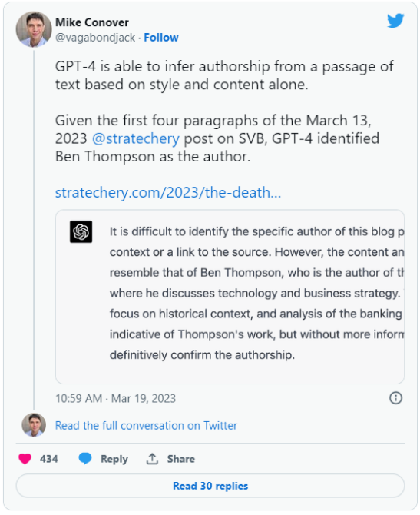The width and height of the screenshot is (420, 515).
Task: Follow Mike Conover
Action: click(x=161, y=38)
